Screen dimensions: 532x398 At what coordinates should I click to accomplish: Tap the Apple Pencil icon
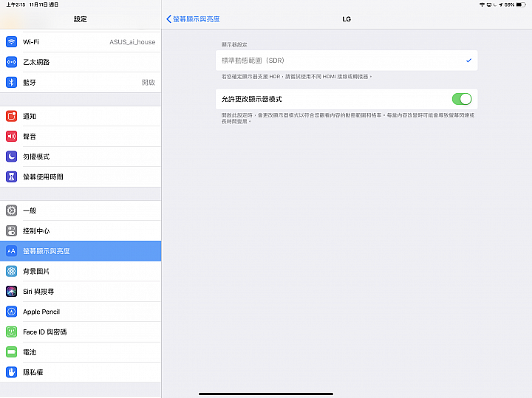(12, 312)
